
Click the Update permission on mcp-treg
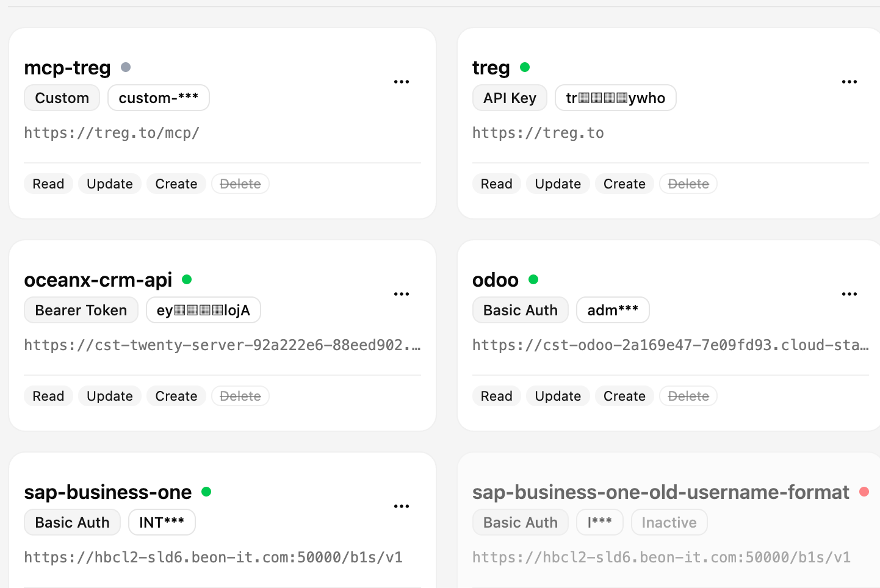click(110, 184)
